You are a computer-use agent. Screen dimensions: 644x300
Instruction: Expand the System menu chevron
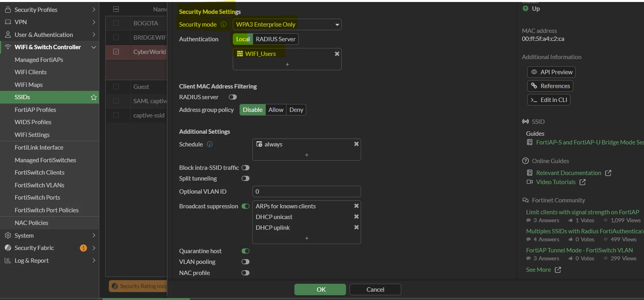tap(94, 235)
